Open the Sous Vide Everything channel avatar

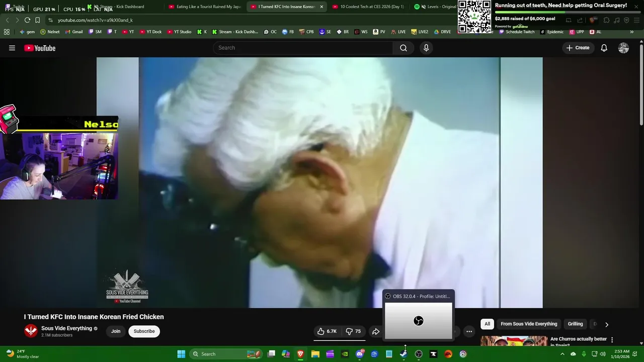(x=31, y=331)
